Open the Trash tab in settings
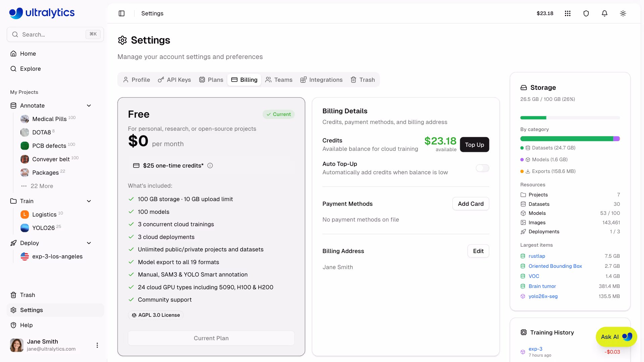This screenshot has height=362, width=644. click(x=363, y=80)
